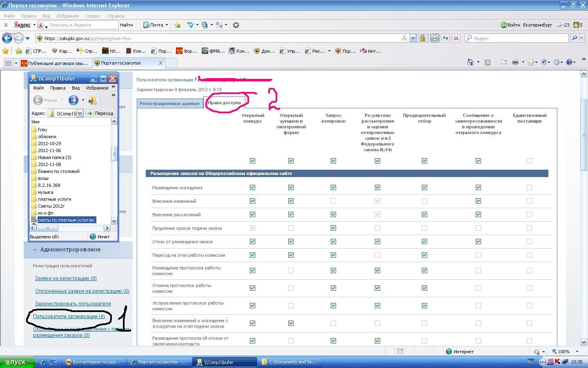The height and width of the screenshot is (368, 588).
Task: Uncheck Размещение извещения for Открытый конкурс
Action: pos(252,188)
